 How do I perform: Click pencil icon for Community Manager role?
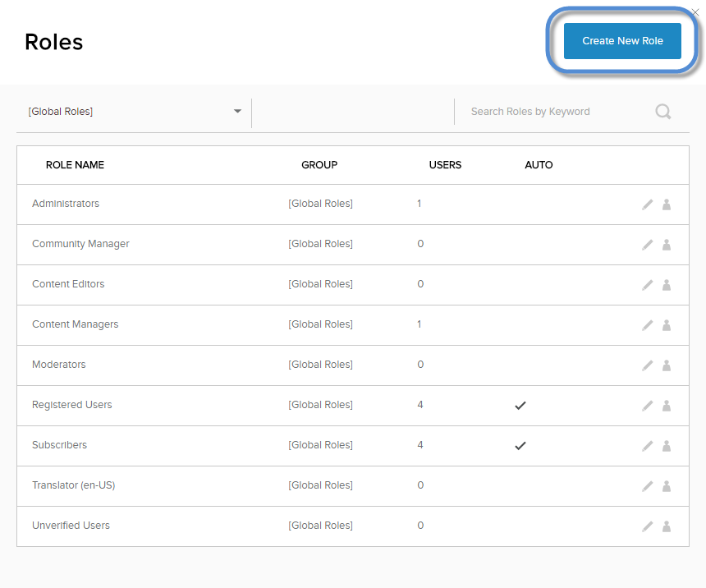click(648, 245)
